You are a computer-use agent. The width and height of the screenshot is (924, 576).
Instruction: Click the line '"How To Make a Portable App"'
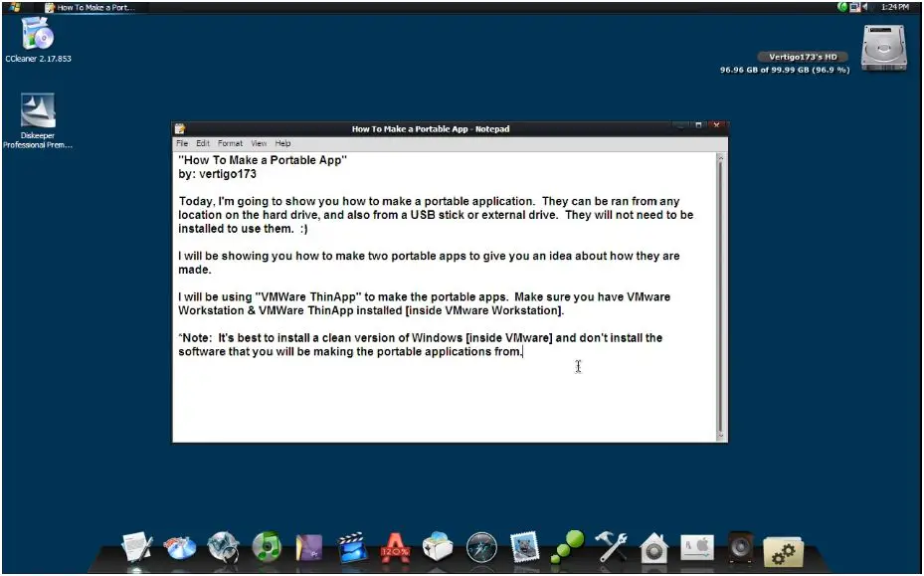point(263,160)
